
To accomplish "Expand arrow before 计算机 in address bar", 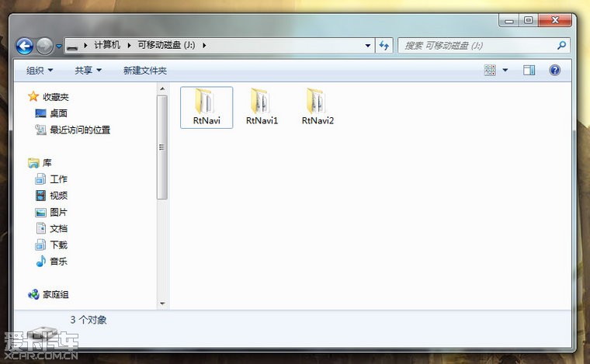I will coord(86,46).
